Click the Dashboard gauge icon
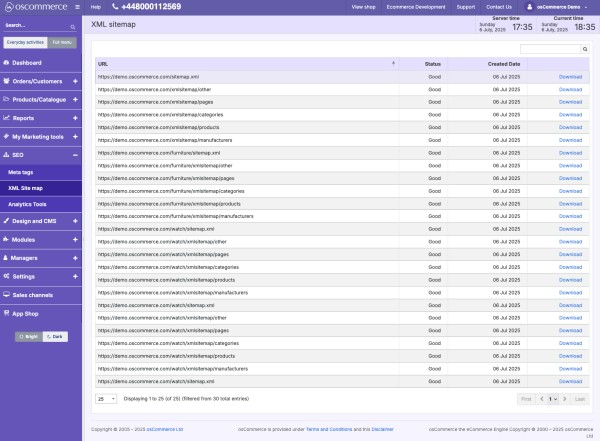600x441 pixels. 6,62
